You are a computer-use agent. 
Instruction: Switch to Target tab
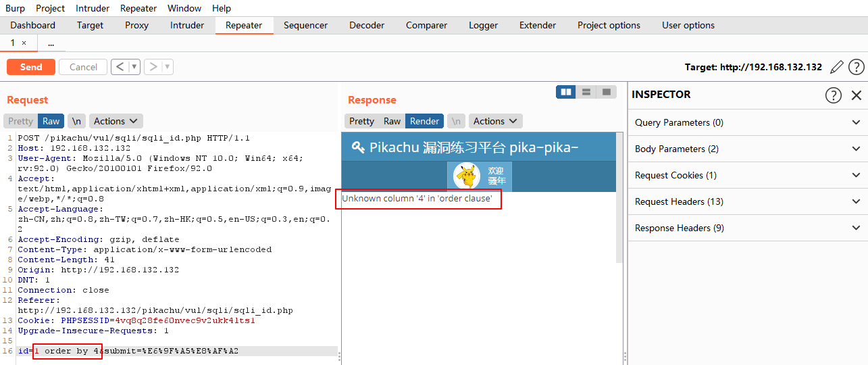(x=90, y=25)
